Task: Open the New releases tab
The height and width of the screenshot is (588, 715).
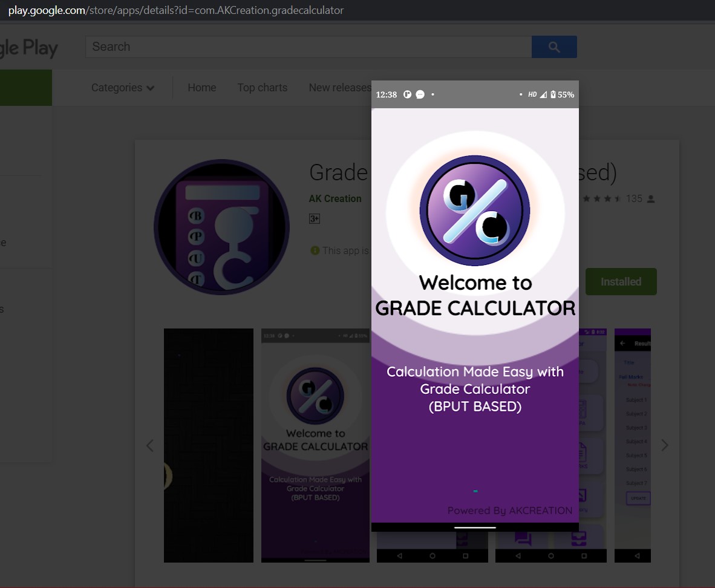Action: 340,88
